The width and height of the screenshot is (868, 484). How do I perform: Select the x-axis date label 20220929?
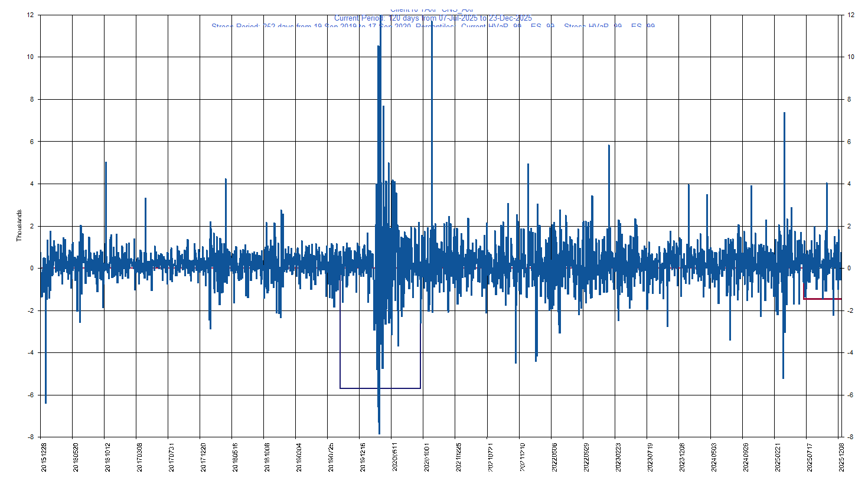click(586, 457)
